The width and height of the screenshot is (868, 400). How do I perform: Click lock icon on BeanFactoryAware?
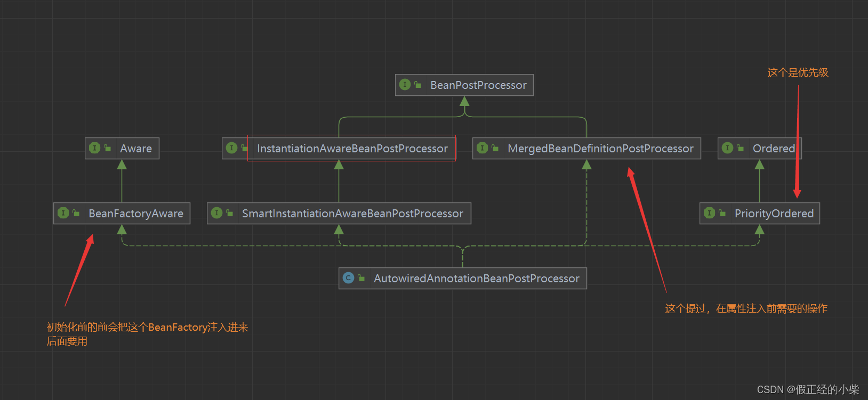click(x=76, y=213)
